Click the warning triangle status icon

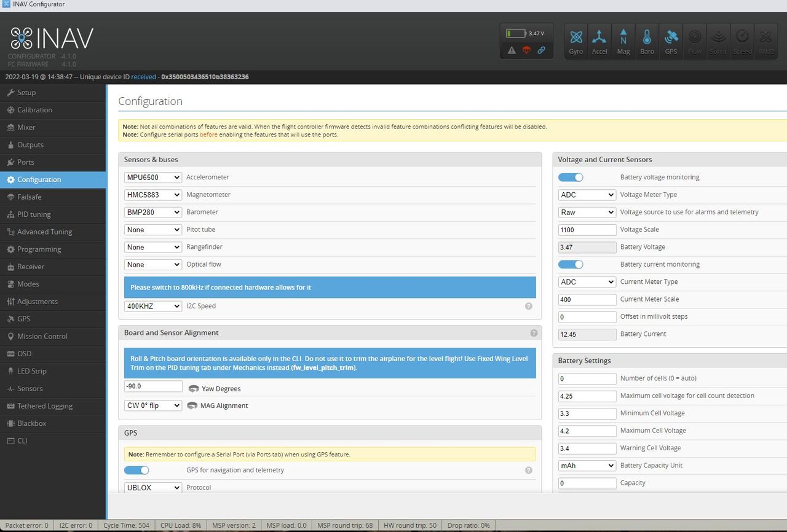click(x=512, y=50)
